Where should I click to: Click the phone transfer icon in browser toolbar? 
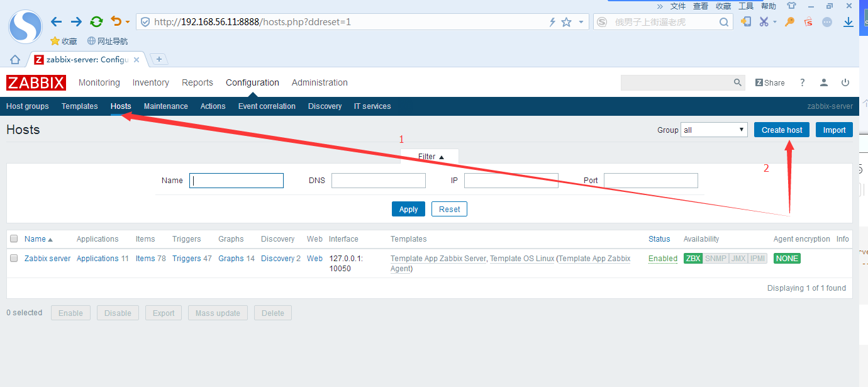[746, 22]
